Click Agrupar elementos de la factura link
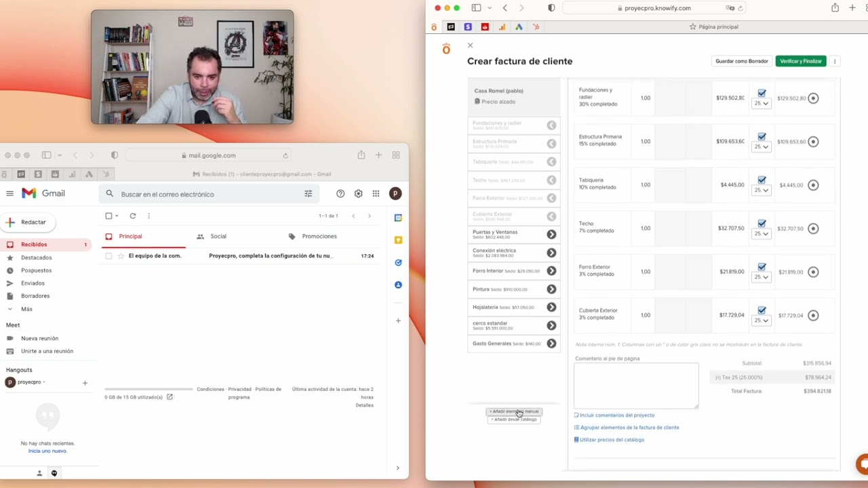 [627, 428]
